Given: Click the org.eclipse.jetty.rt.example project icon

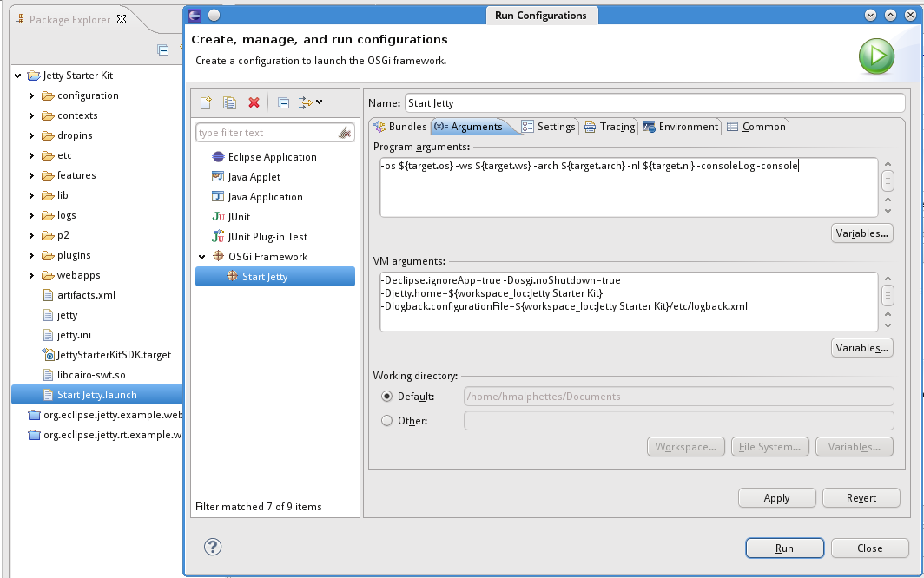Looking at the screenshot, I should pos(34,435).
